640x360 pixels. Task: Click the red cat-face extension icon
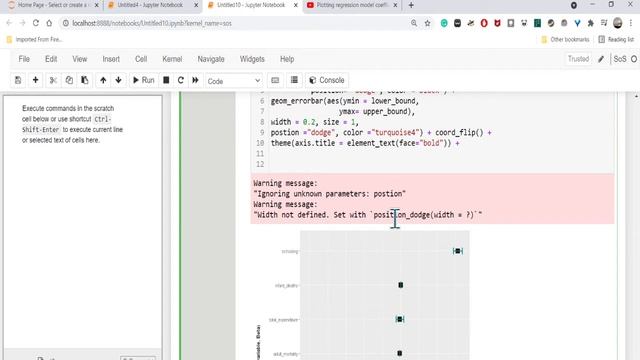(497, 23)
